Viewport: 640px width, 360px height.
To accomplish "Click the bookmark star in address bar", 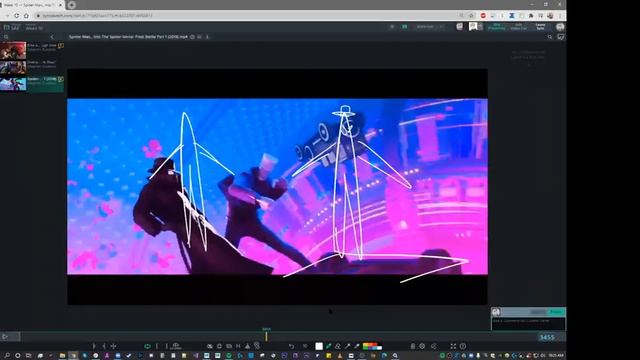I will (471, 16).
